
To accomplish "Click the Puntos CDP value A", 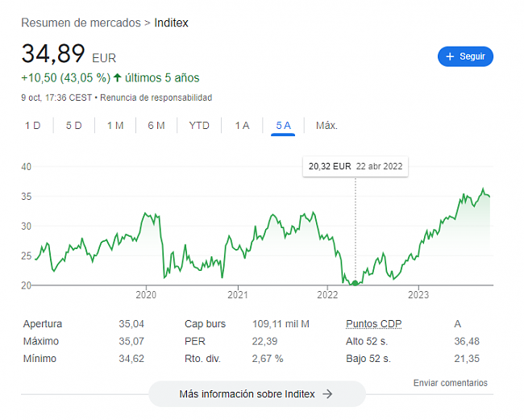I will pyautogui.click(x=458, y=324).
